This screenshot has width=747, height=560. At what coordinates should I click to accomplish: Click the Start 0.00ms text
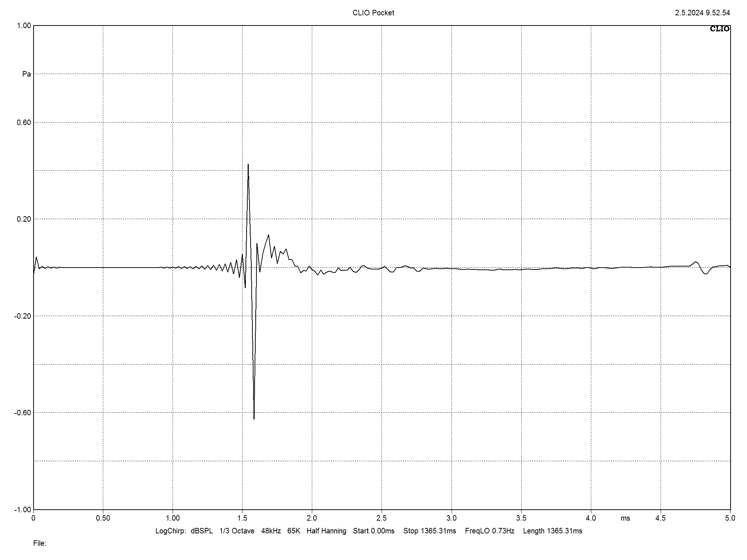(374, 531)
